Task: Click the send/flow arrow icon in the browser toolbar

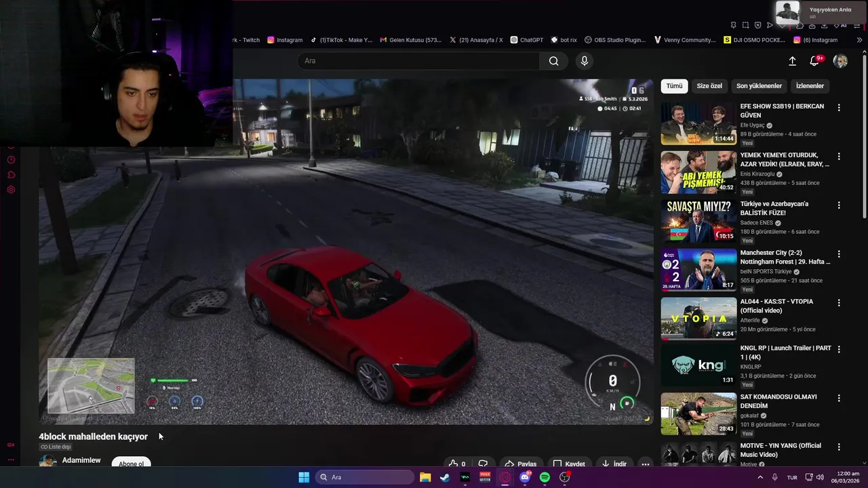Action: coord(770,25)
